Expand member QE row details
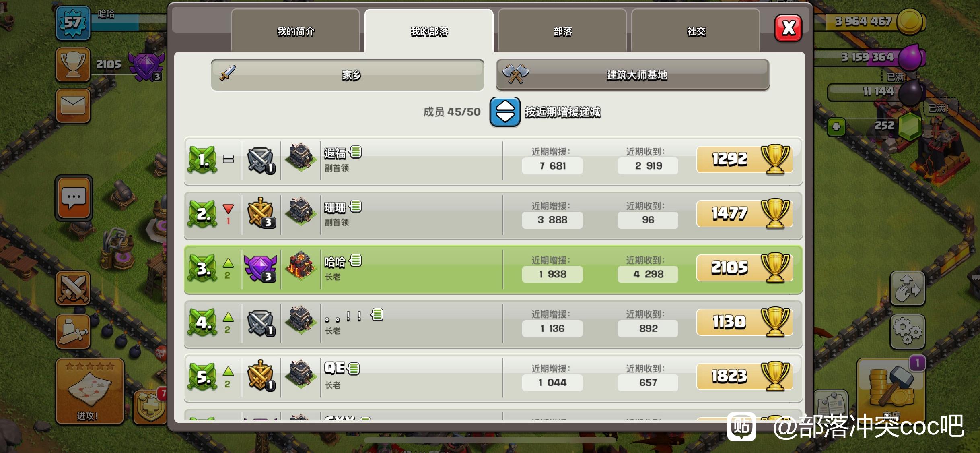Viewport: 980px width, 453px height. pyautogui.click(x=493, y=378)
